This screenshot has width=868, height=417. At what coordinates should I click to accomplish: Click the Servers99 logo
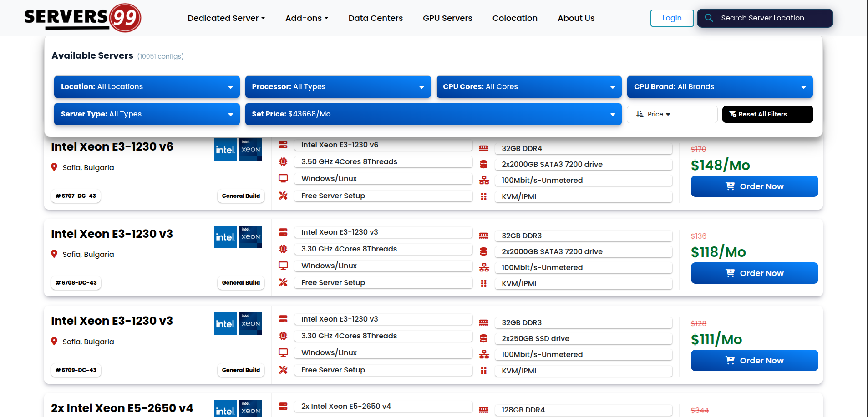[82, 18]
